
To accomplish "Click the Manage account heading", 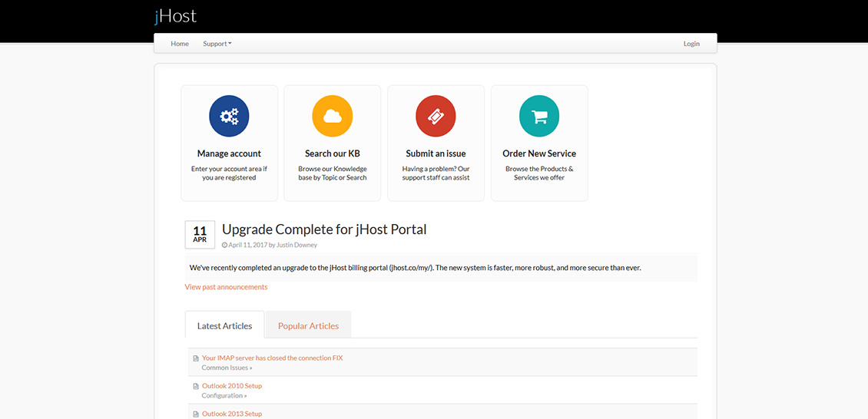I will [229, 153].
